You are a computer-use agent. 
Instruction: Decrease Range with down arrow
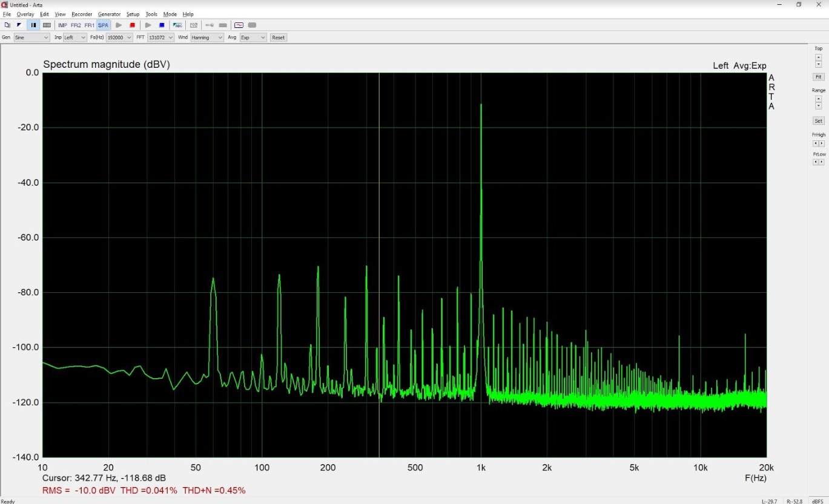819,105
